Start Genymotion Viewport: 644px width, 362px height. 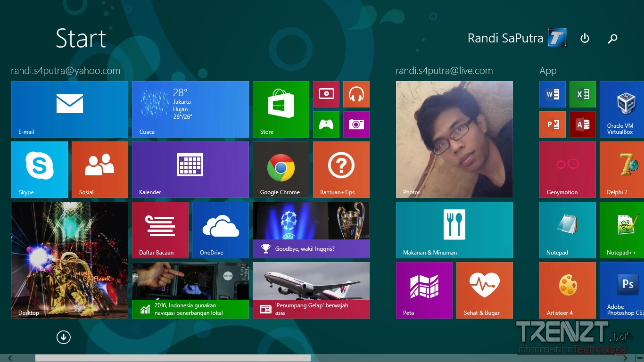point(567,170)
